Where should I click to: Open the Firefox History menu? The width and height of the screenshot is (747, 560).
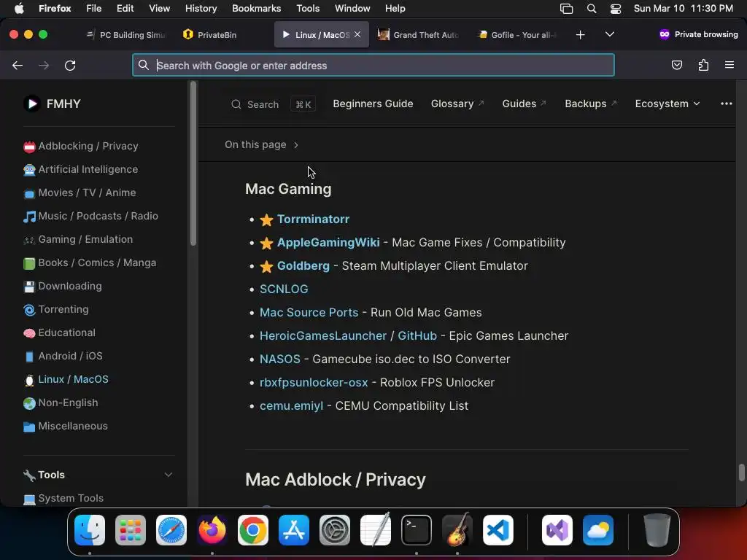click(x=201, y=9)
